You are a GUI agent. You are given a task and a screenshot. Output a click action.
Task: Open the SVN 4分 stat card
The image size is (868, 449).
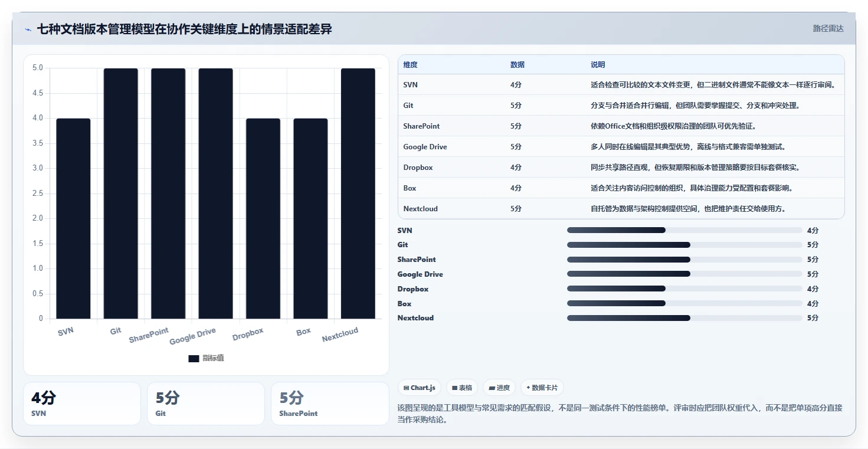pos(82,404)
